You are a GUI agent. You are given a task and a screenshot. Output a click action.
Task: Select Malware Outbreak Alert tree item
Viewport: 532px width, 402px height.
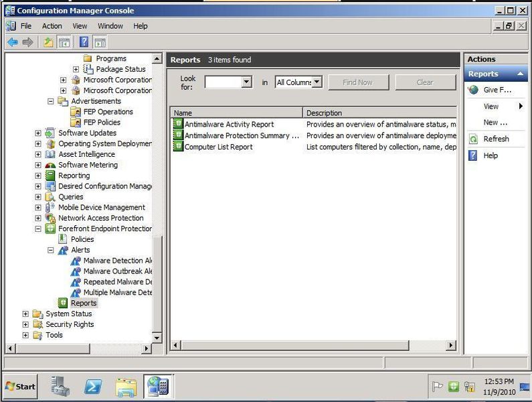(x=117, y=271)
